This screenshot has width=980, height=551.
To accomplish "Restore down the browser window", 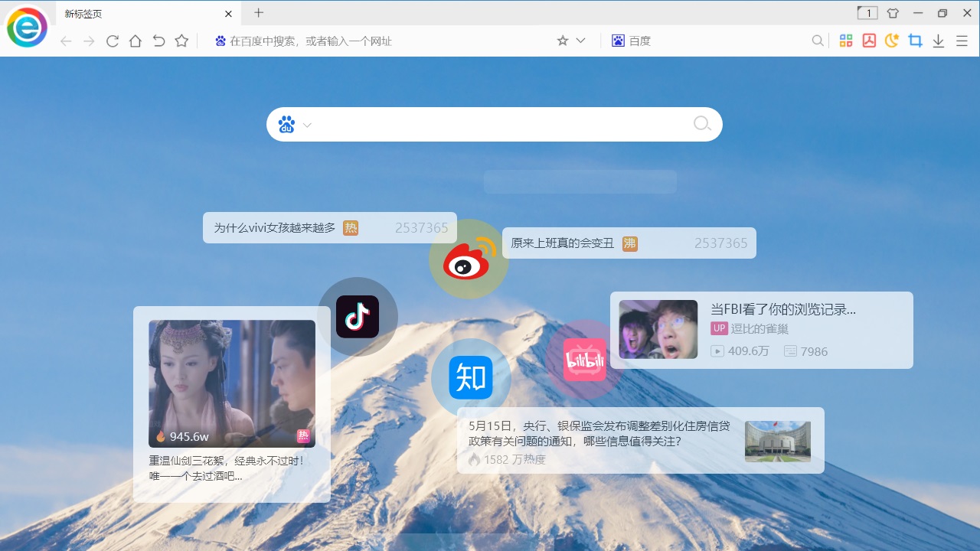I will tap(942, 13).
